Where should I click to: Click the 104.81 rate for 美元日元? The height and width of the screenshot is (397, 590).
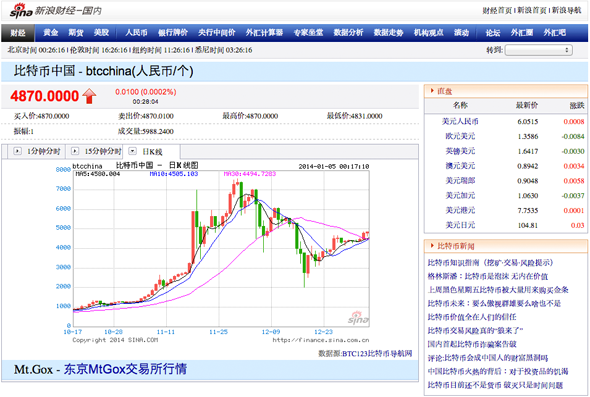(528, 225)
